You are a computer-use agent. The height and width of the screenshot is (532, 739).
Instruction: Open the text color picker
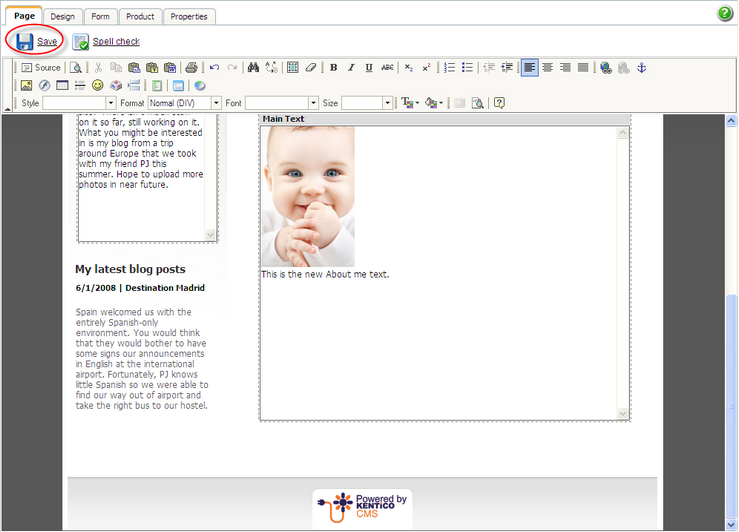tap(409, 103)
